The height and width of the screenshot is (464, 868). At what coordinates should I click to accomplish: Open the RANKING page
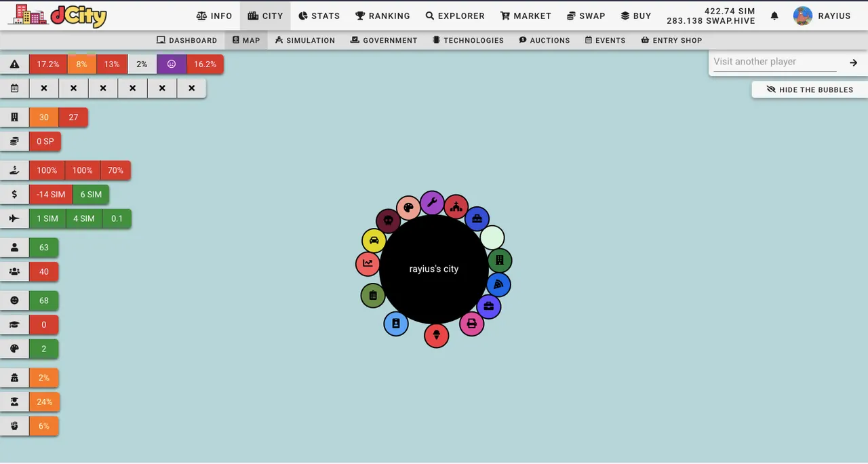382,16
